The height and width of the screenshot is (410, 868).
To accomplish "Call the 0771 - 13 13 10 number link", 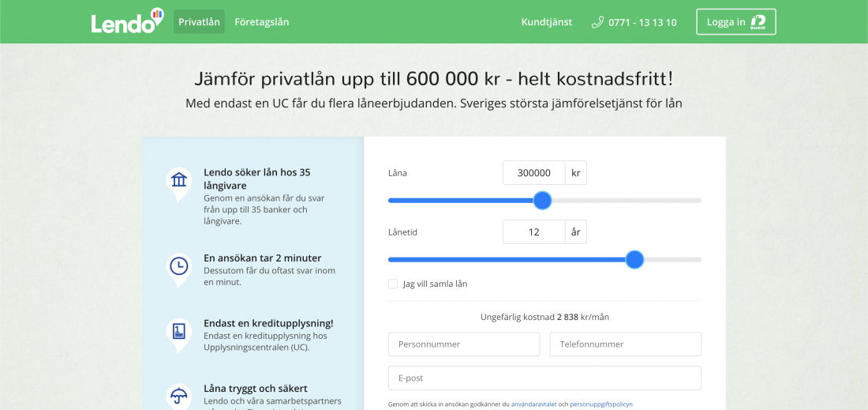I will coord(642,22).
